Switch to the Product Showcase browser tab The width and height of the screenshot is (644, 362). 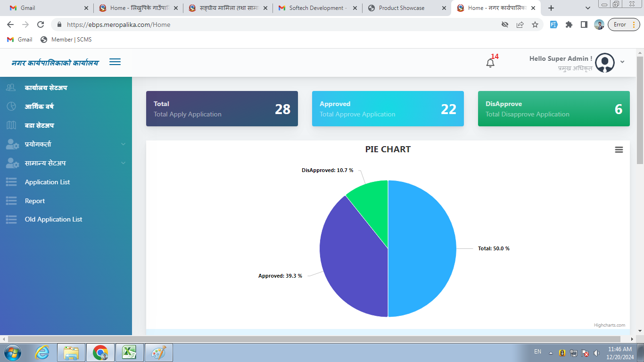click(x=401, y=8)
